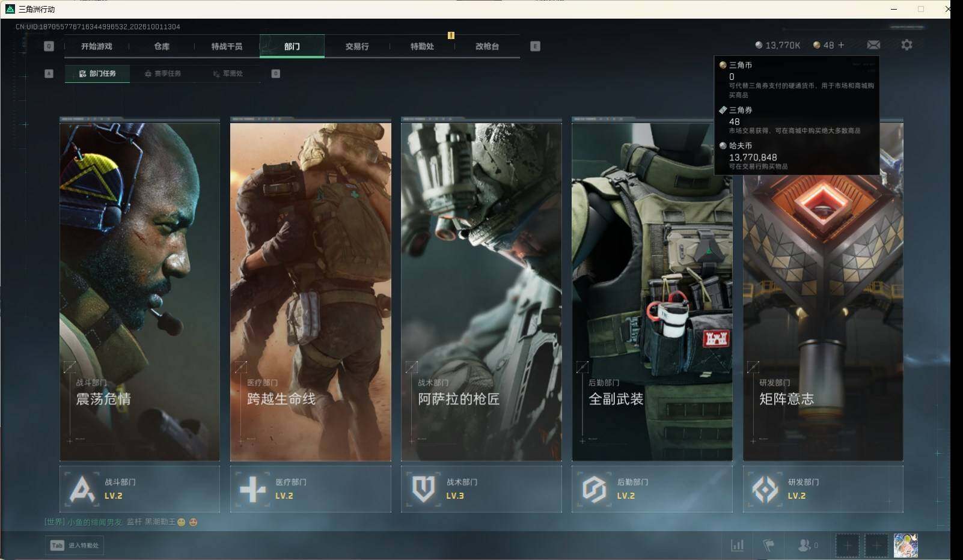Click the Tab 进入特勤处 button

coord(75,545)
